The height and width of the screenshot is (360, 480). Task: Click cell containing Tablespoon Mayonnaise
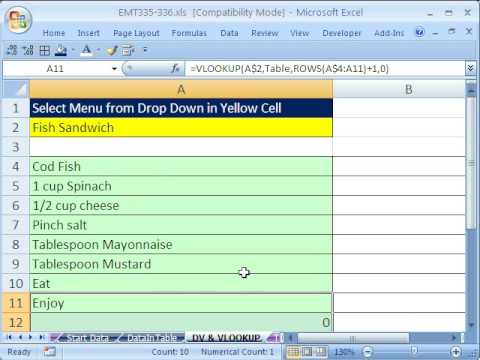[x=181, y=244]
